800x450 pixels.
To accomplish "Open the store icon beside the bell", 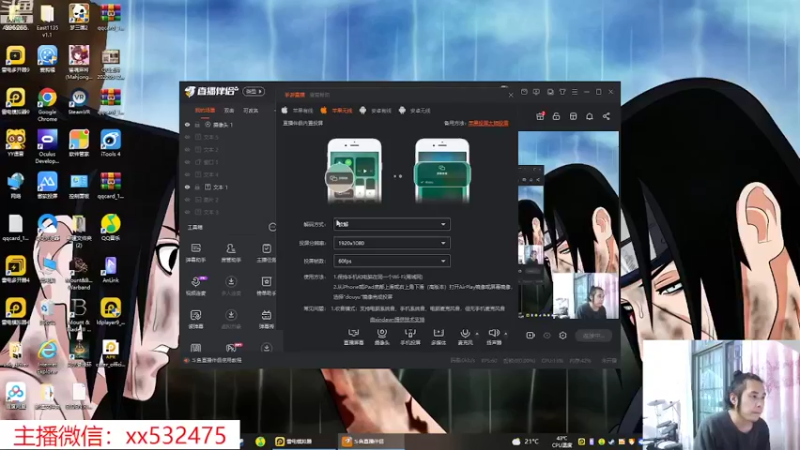I will click(573, 116).
